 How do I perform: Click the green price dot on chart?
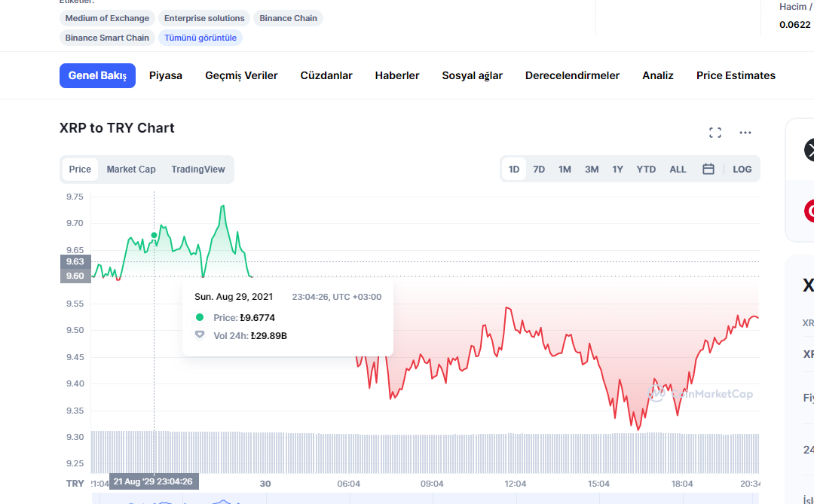tap(154, 236)
